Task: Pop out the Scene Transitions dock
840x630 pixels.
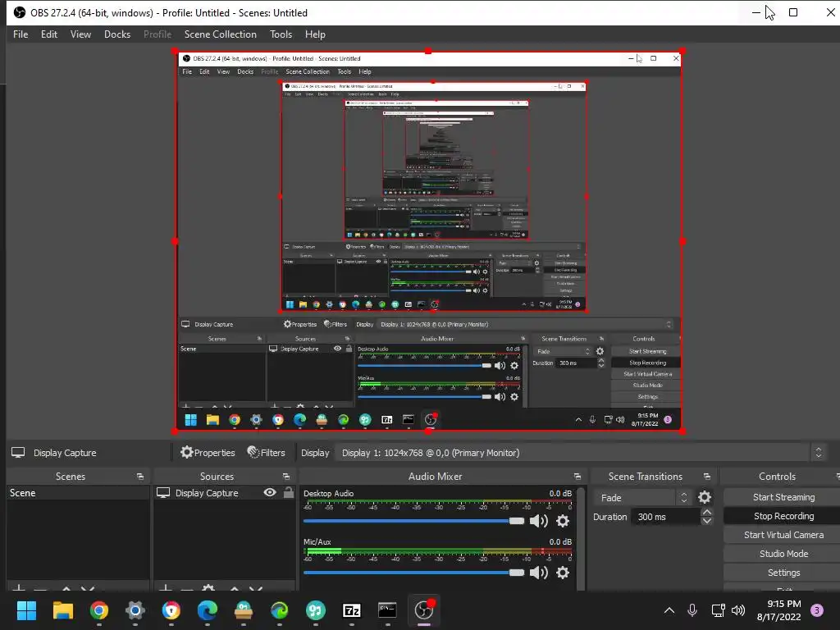Action: 706,477
